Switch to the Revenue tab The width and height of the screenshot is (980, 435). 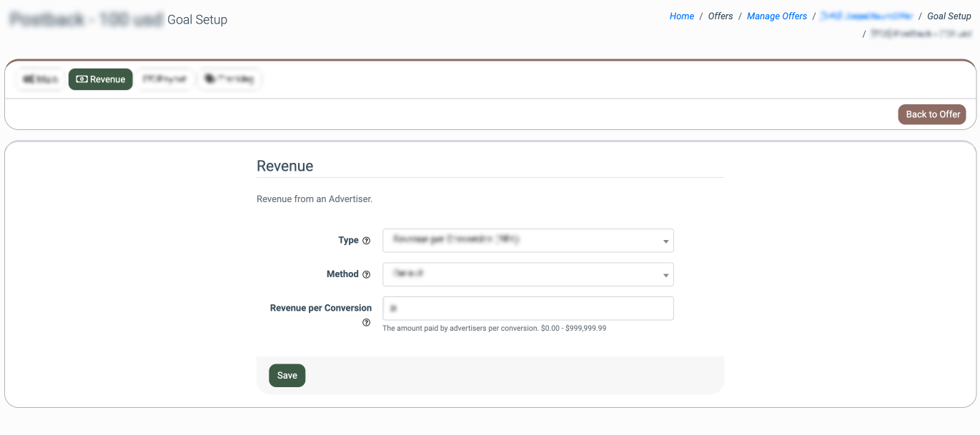101,79
